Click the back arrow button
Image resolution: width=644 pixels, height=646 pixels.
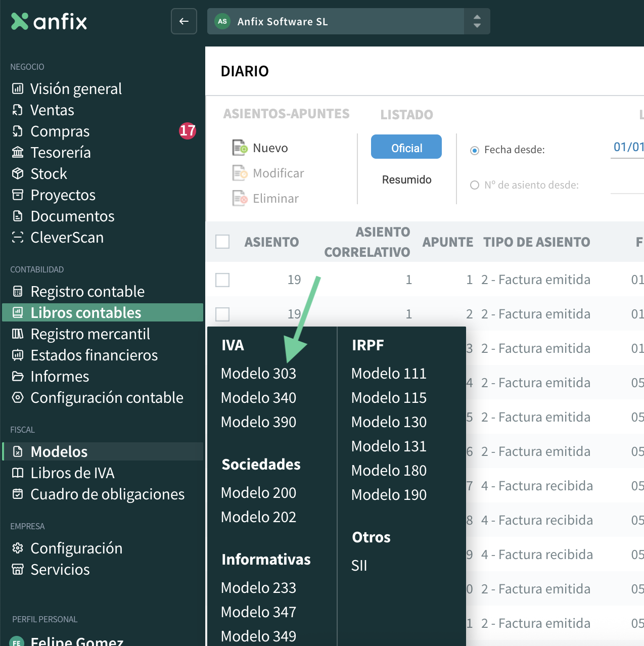click(x=184, y=21)
